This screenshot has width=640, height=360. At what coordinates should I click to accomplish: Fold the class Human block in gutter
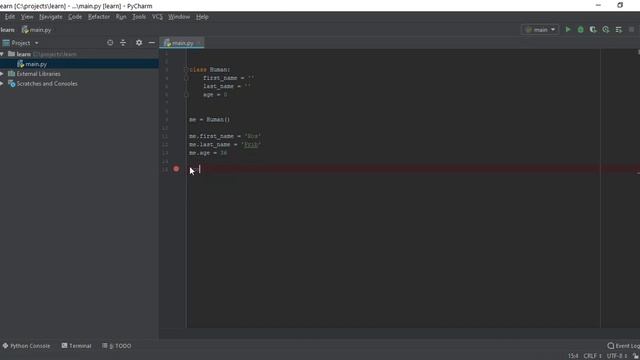point(186,70)
